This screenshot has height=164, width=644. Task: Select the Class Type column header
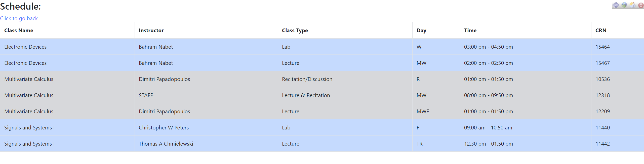pyautogui.click(x=295, y=31)
